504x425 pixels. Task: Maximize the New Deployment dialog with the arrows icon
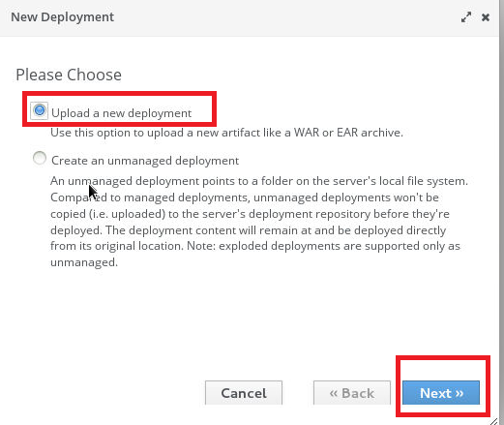[x=466, y=17]
